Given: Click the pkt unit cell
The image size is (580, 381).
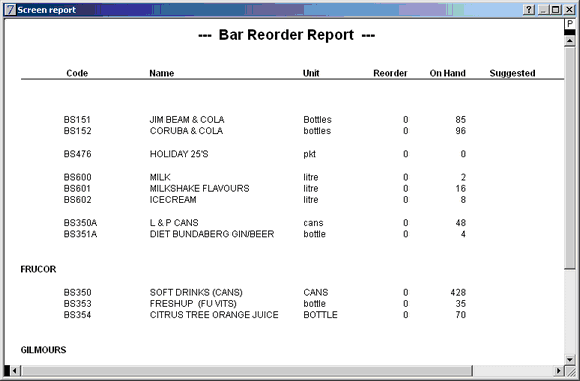Looking at the screenshot, I should click(x=309, y=154).
